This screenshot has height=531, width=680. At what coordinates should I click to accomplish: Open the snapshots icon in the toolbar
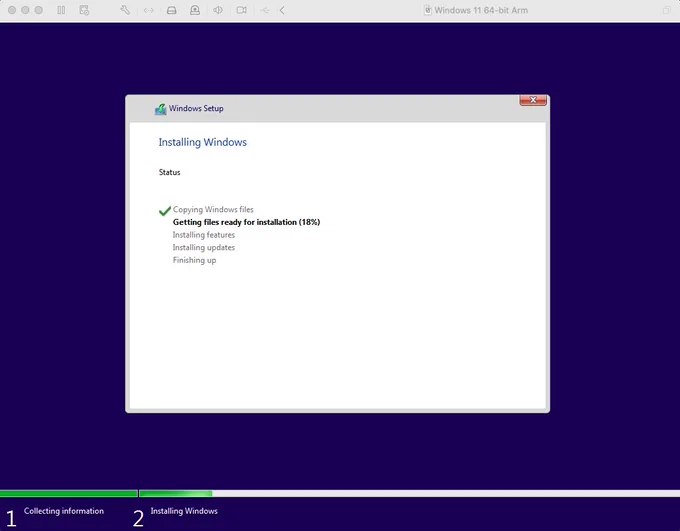tap(85, 10)
